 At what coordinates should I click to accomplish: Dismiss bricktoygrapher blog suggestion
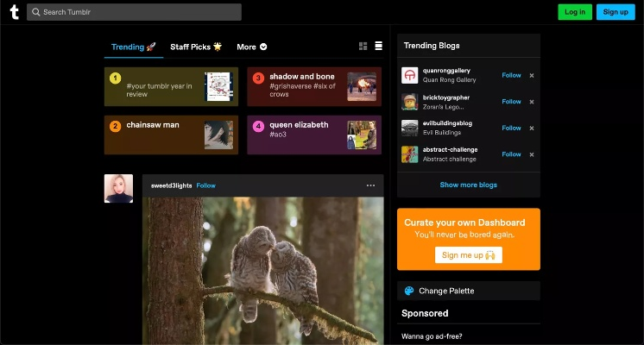tap(531, 102)
